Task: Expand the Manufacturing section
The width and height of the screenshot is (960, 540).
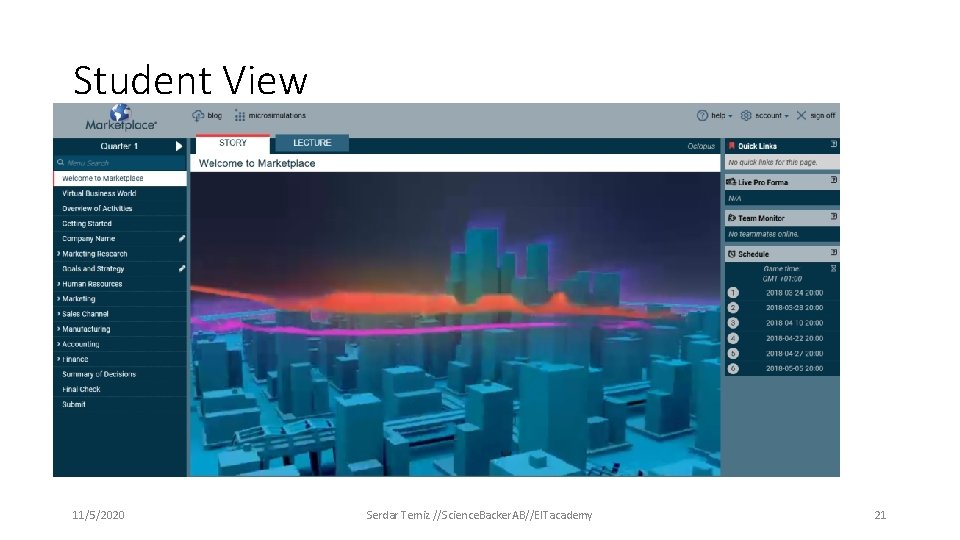Action: click(x=59, y=329)
